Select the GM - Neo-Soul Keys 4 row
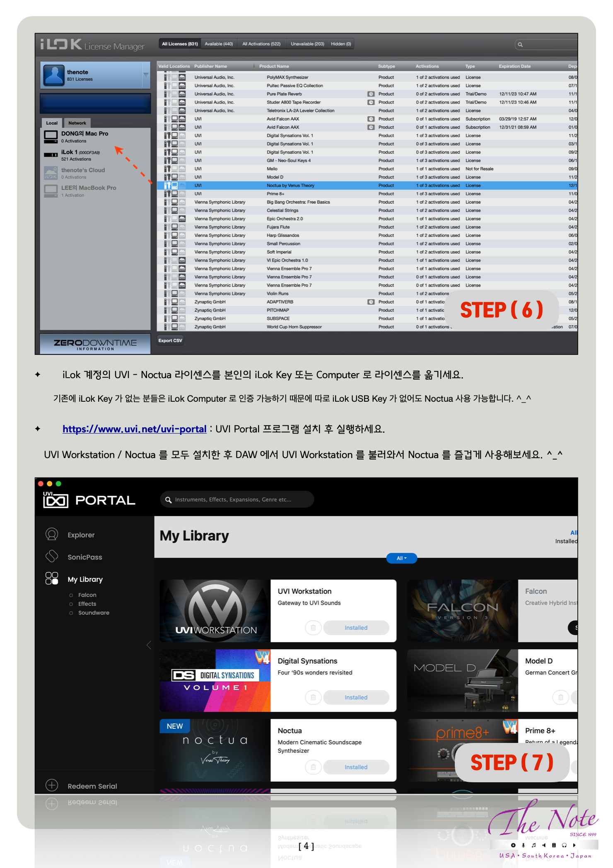Screen dimensions: 613x868 click(x=367, y=161)
